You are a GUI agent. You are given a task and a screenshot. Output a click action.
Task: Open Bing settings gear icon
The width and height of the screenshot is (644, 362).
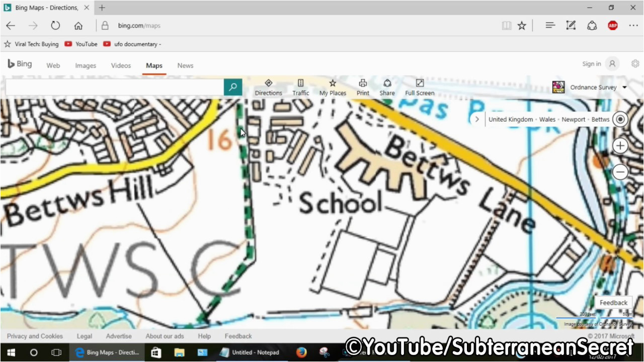coord(635,64)
